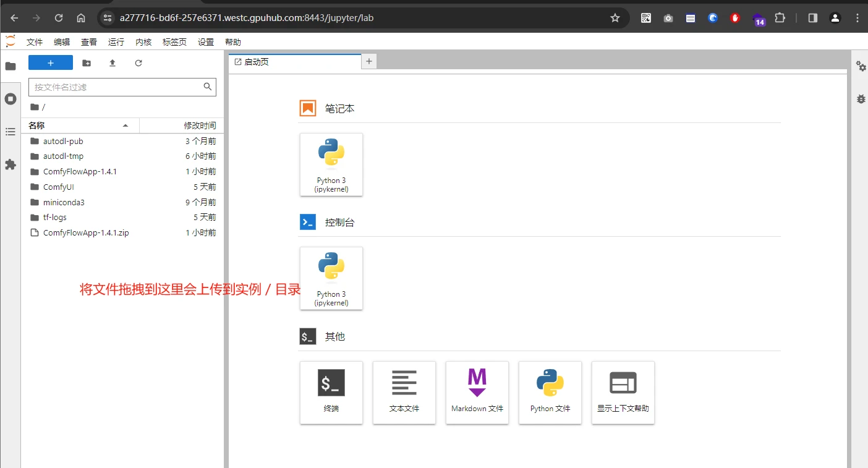Toggle the browser side panel
868x468 pixels.
pos(813,18)
